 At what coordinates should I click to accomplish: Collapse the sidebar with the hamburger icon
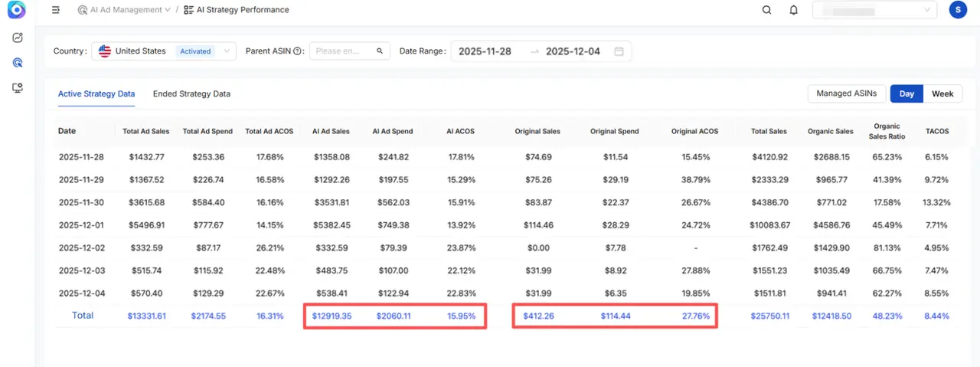click(x=56, y=10)
